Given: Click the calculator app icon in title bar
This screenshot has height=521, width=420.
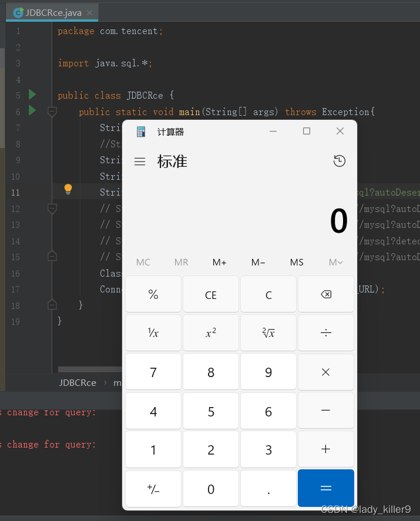Looking at the screenshot, I should point(141,132).
